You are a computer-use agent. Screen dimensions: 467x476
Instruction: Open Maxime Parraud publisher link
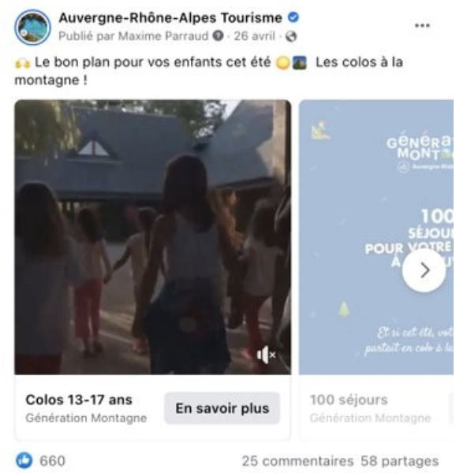(163, 36)
